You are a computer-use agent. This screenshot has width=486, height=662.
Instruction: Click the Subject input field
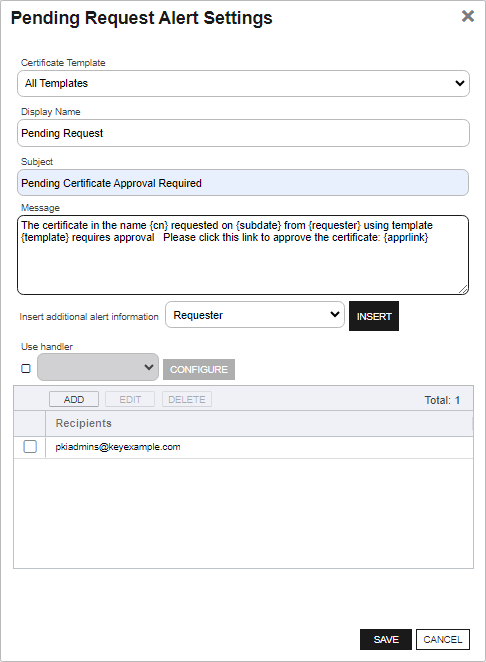243,183
